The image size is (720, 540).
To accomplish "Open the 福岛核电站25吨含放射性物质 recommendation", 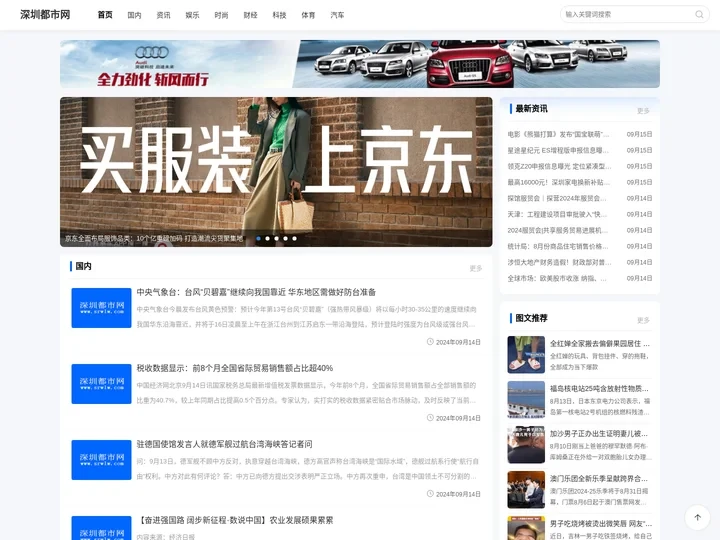I will pos(600,388).
